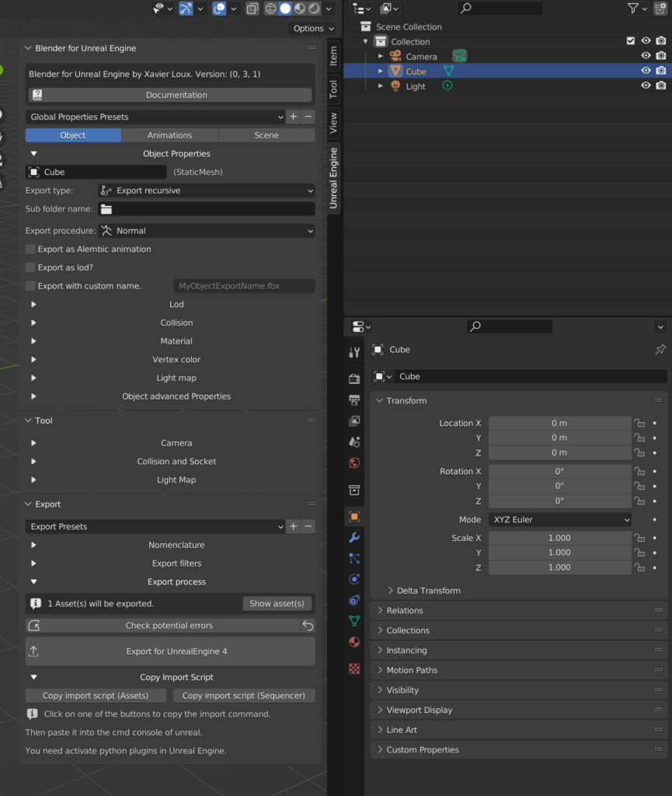672x796 pixels.
Task: Click the Rotation X value field
Action: [560, 471]
